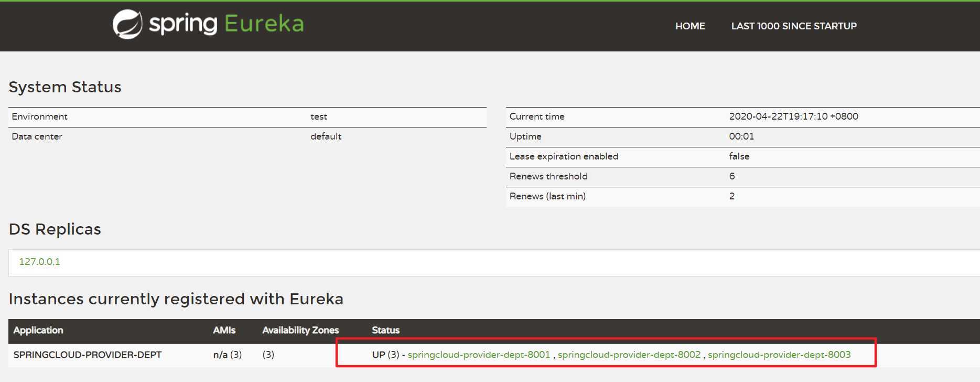980x382 pixels.
Task: Select the System Status heading
Action: pyautogui.click(x=65, y=87)
